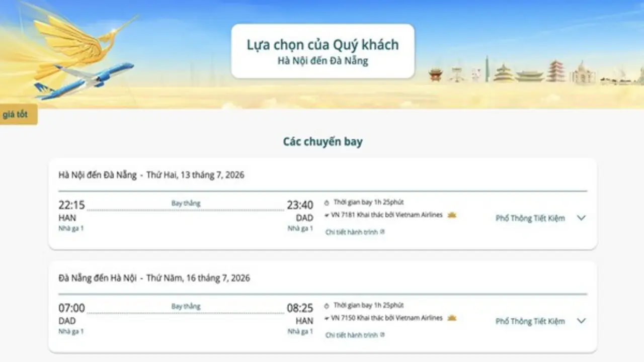This screenshot has height=362, width=644.
Task: Click the 22:15 departure time
Action: point(71,205)
